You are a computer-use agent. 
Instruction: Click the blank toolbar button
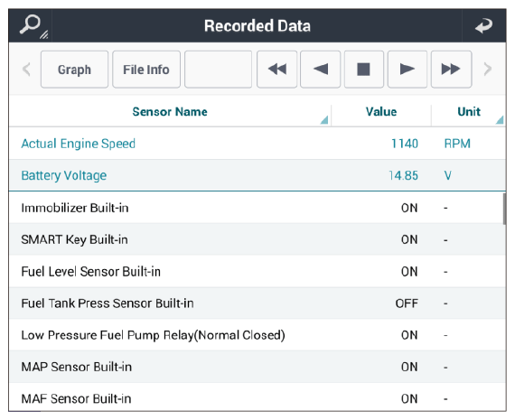tap(218, 70)
